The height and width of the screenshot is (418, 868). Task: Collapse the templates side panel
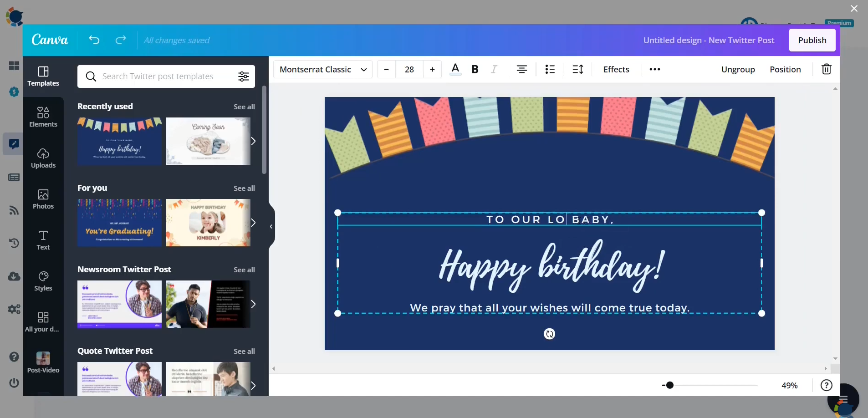pyautogui.click(x=271, y=226)
